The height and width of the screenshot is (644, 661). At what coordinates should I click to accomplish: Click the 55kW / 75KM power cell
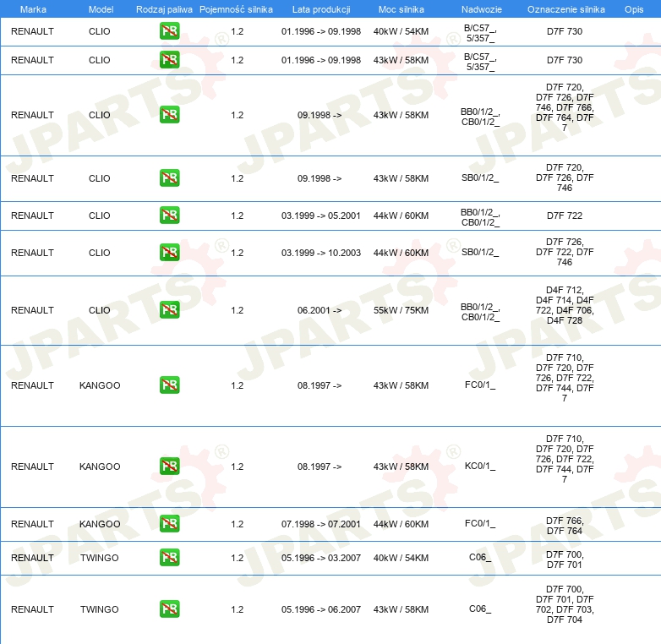coord(401,311)
